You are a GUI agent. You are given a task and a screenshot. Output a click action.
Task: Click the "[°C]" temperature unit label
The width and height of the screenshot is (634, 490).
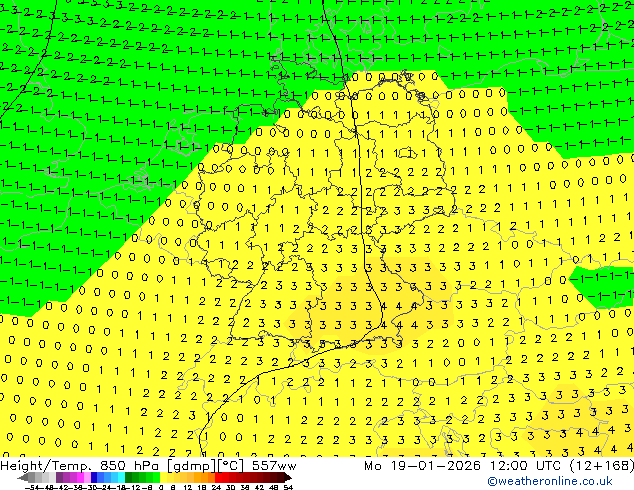tap(231, 466)
